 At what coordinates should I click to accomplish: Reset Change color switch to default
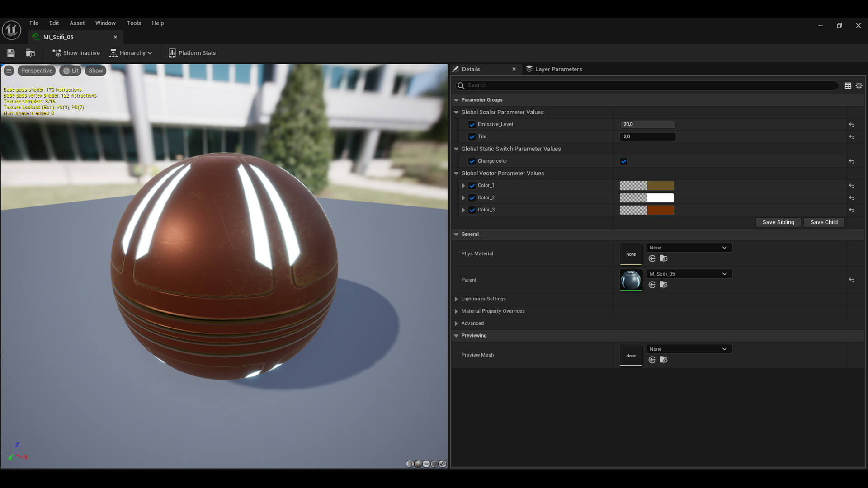[x=852, y=161]
